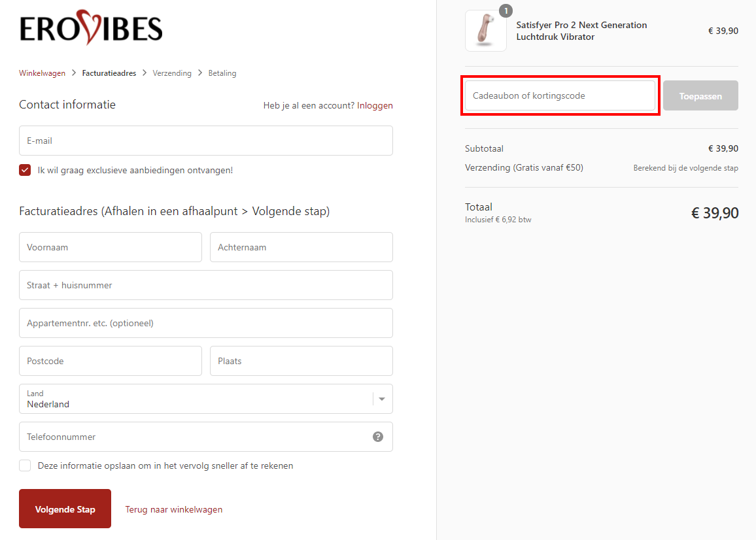The image size is (756, 540).
Task: Focus the Voornaam field
Action: click(x=111, y=247)
